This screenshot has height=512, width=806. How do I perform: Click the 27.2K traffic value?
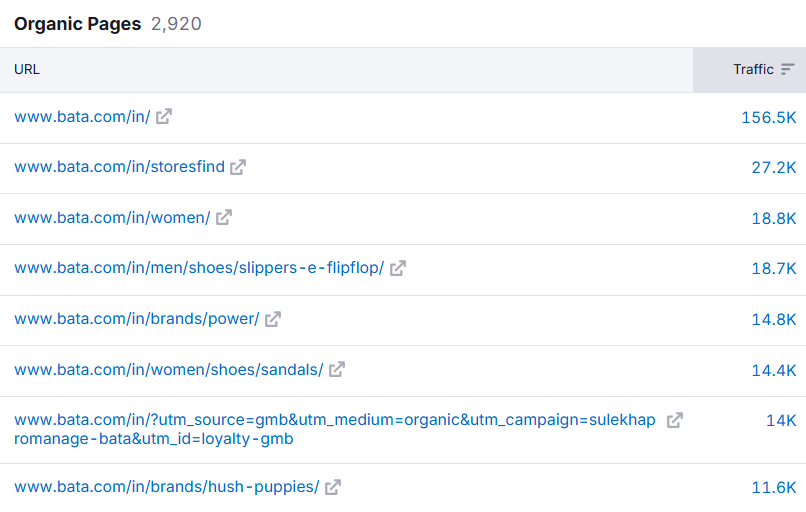click(x=774, y=168)
